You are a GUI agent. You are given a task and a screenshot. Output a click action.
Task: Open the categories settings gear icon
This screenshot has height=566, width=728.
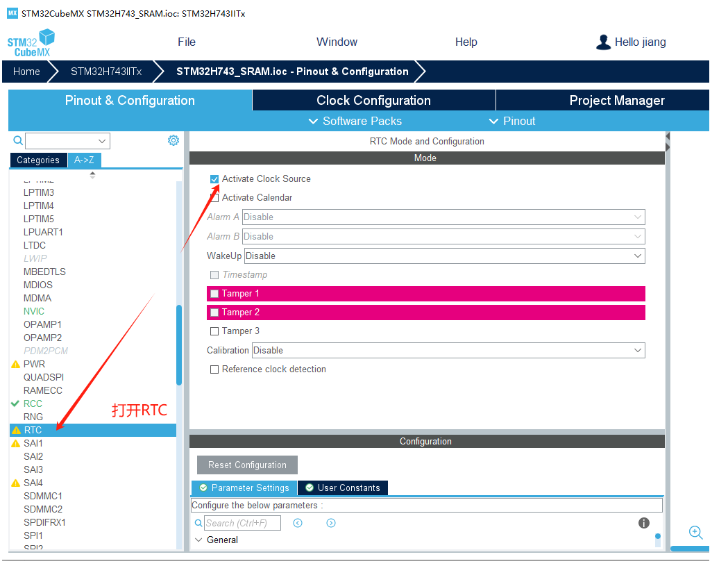(173, 140)
